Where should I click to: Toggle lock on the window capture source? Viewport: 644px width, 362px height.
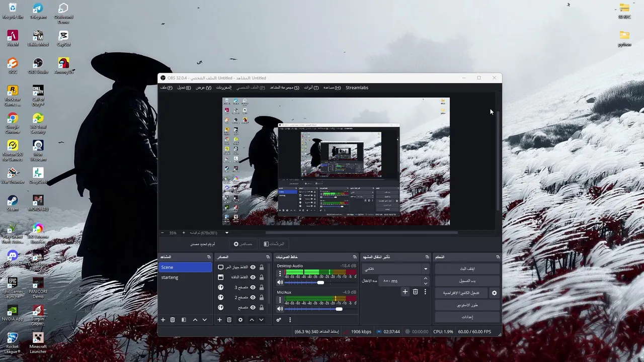tap(261, 278)
